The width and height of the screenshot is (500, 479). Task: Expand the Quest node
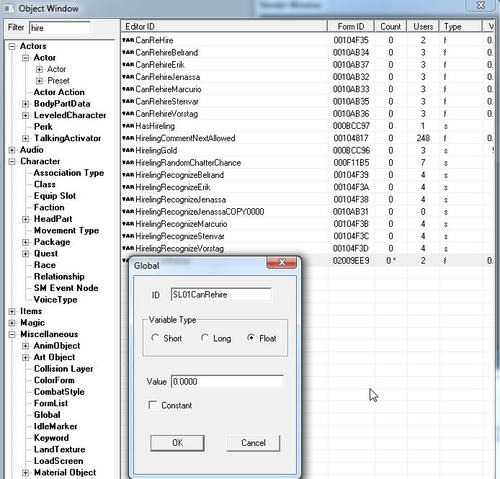[x=26, y=254]
